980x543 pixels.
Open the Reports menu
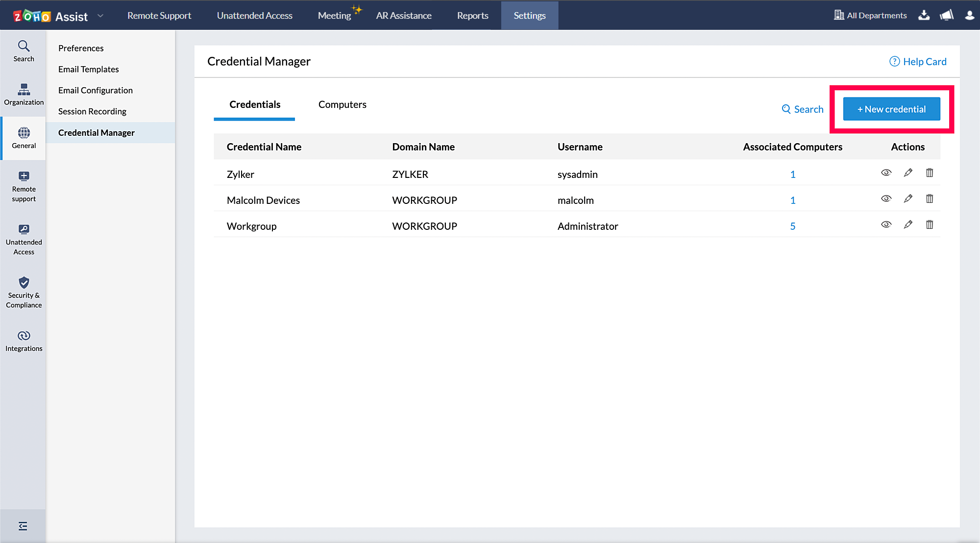click(472, 15)
